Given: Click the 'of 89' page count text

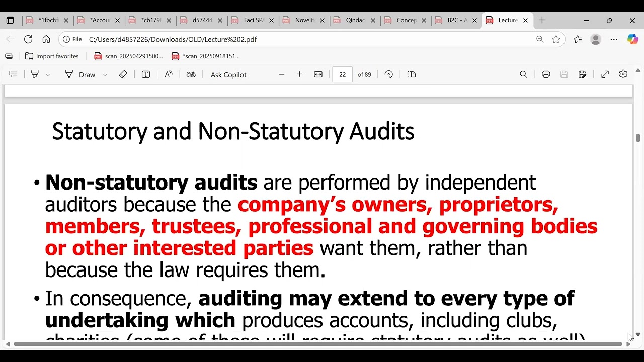Looking at the screenshot, I should 364,74.
